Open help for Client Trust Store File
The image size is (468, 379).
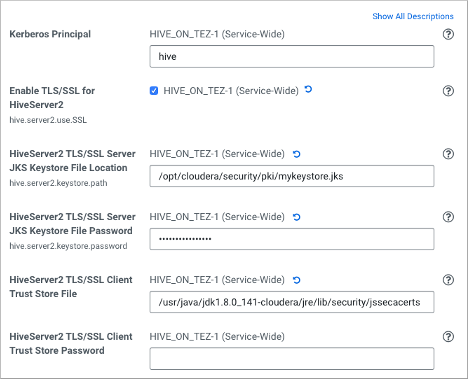[x=448, y=280]
